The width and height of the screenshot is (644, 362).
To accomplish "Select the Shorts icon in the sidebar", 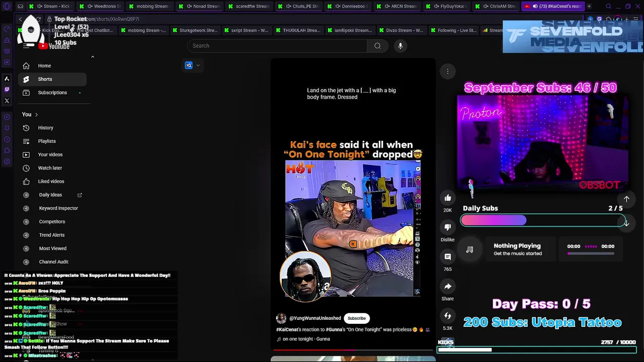I will point(26,79).
